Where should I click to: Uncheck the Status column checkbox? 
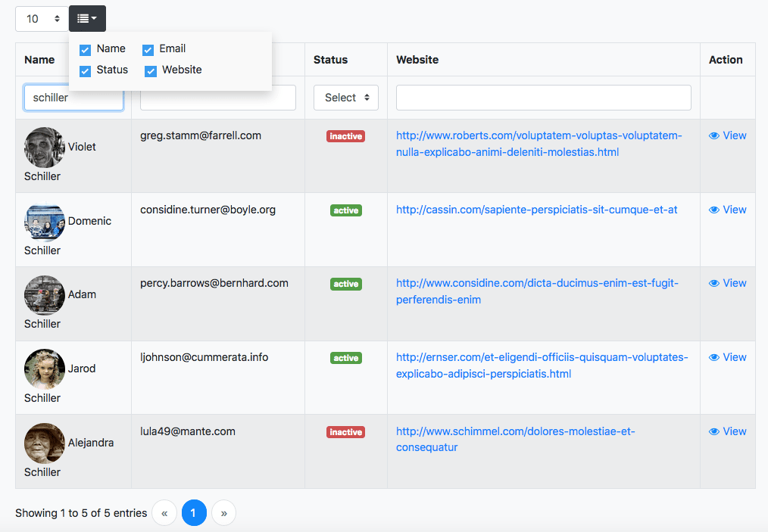click(x=86, y=71)
